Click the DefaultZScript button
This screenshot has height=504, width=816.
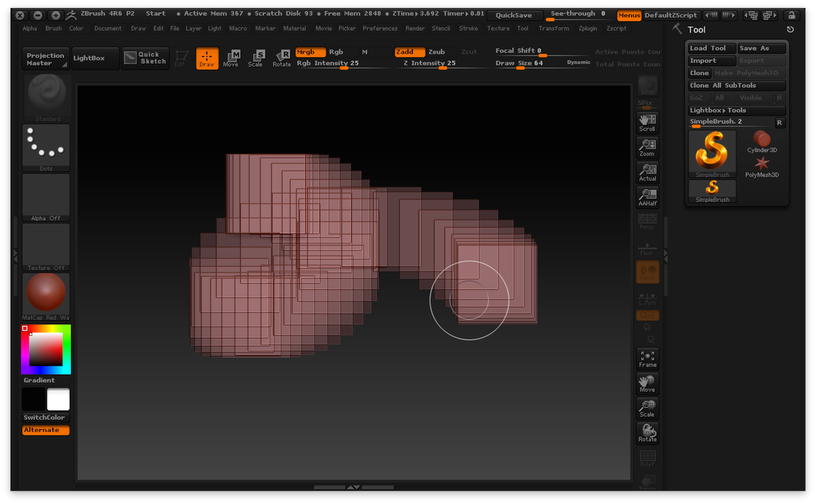(671, 16)
